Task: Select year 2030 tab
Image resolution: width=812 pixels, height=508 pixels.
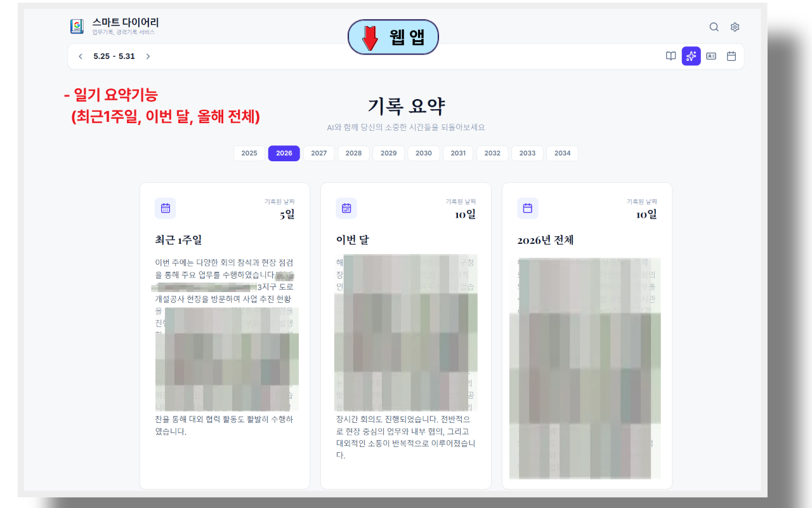Action: (x=424, y=153)
